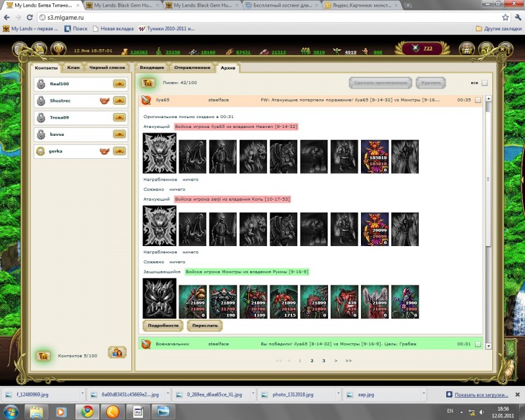Click the sword icon of the Военачальник message

click(146, 344)
